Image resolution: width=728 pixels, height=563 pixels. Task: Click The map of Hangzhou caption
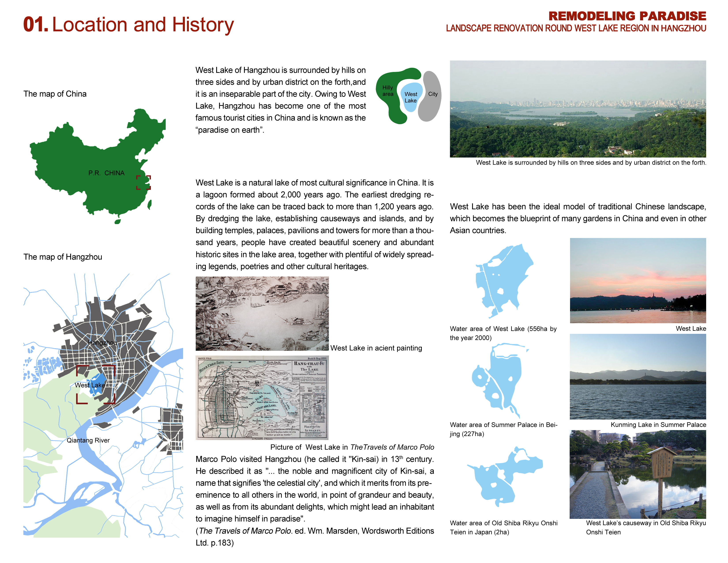(x=63, y=257)
